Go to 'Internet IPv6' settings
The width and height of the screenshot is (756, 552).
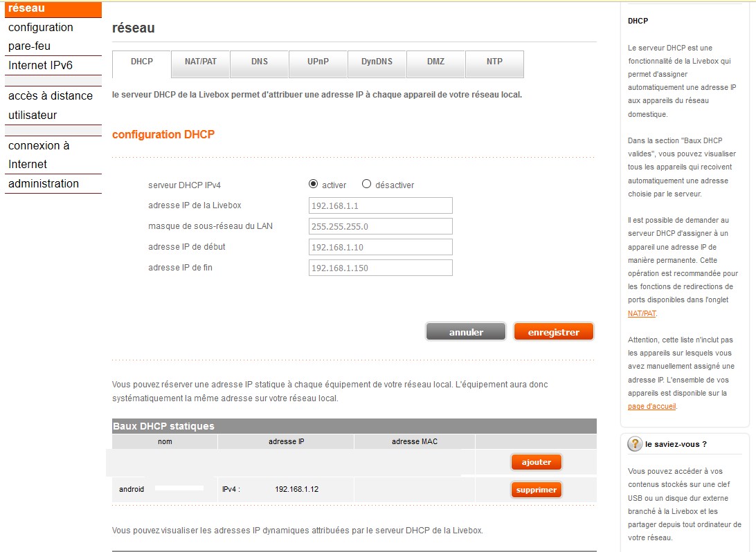point(40,65)
